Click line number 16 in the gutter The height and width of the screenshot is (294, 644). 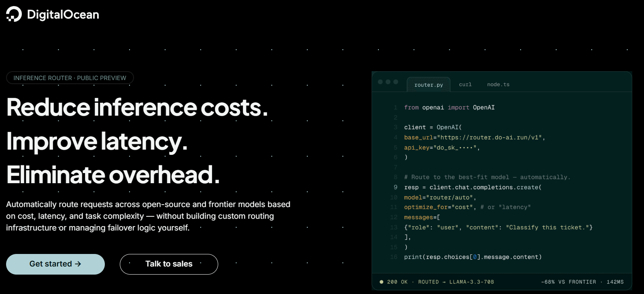coord(394,257)
